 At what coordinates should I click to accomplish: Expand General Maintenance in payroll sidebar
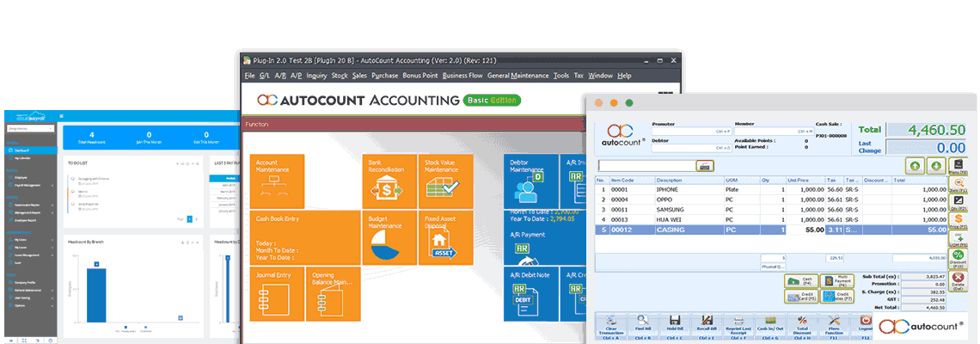click(30, 290)
